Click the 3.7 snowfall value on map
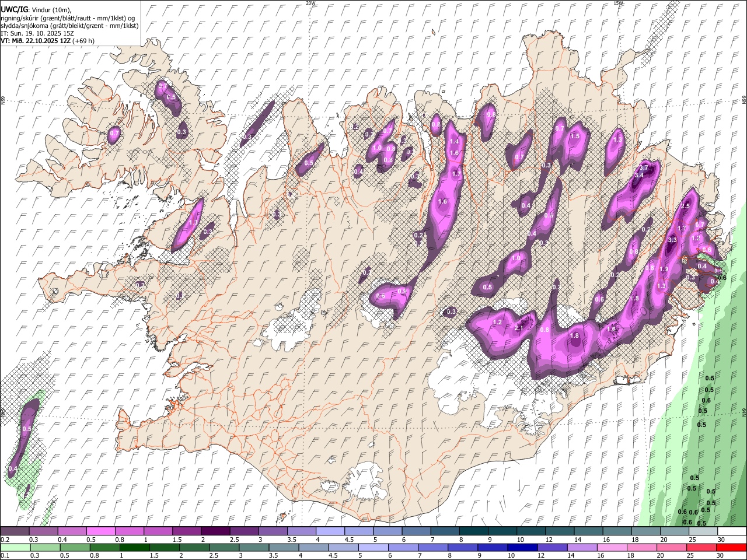 click(644, 168)
